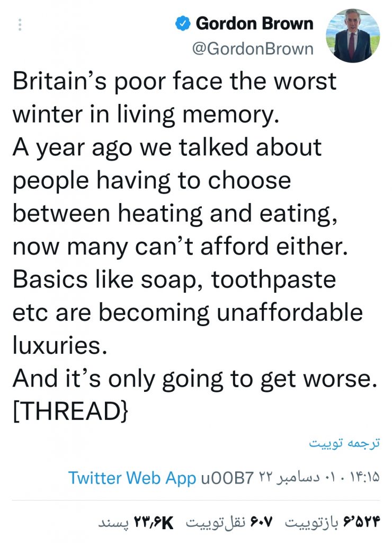Click the Gordon Brown display name
This screenshot has height=543, width=392.
pyautogui.click(x=254, y=23)
